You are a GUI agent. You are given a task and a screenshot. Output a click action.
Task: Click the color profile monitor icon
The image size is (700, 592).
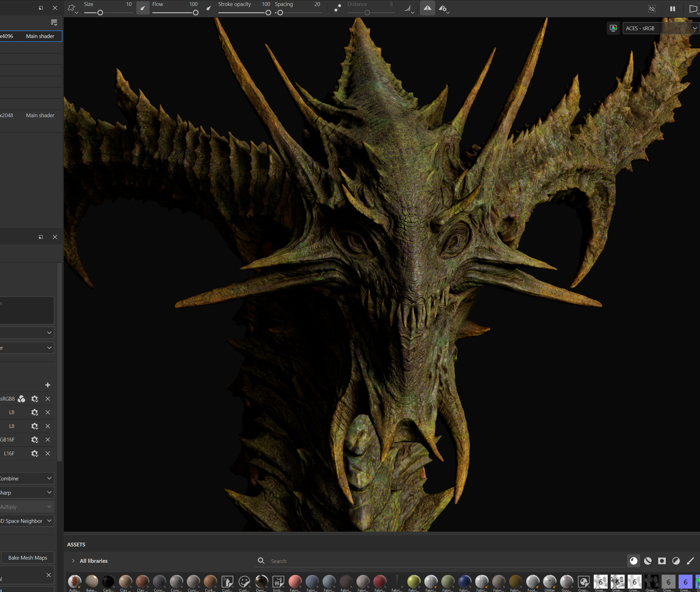[613, 28]
